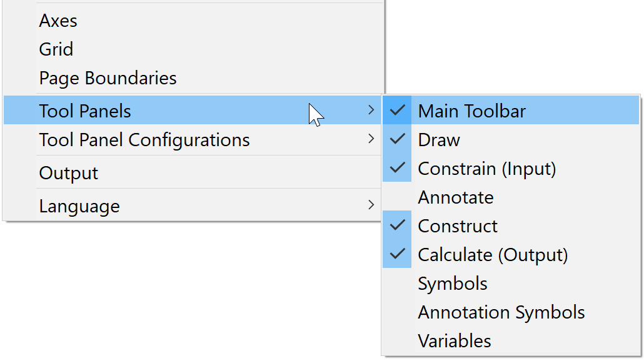Open the Tool Panel Configurations submenu
The width and height of the screenshot is (644, 361).
[x=144, y=140]
